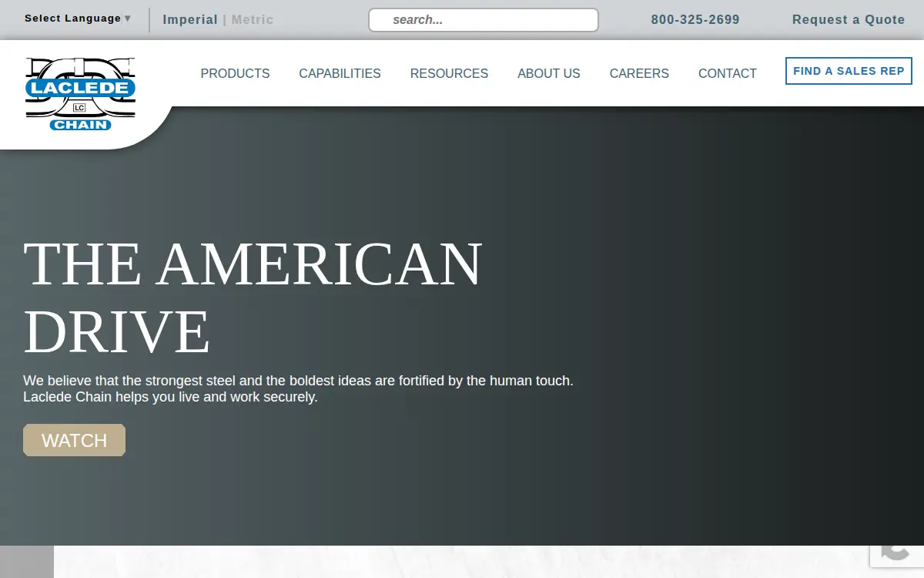Open the Request a Quote link
The width and height of the screenshot is (924, 578).
pyautogui.click(x=849, y=19)
